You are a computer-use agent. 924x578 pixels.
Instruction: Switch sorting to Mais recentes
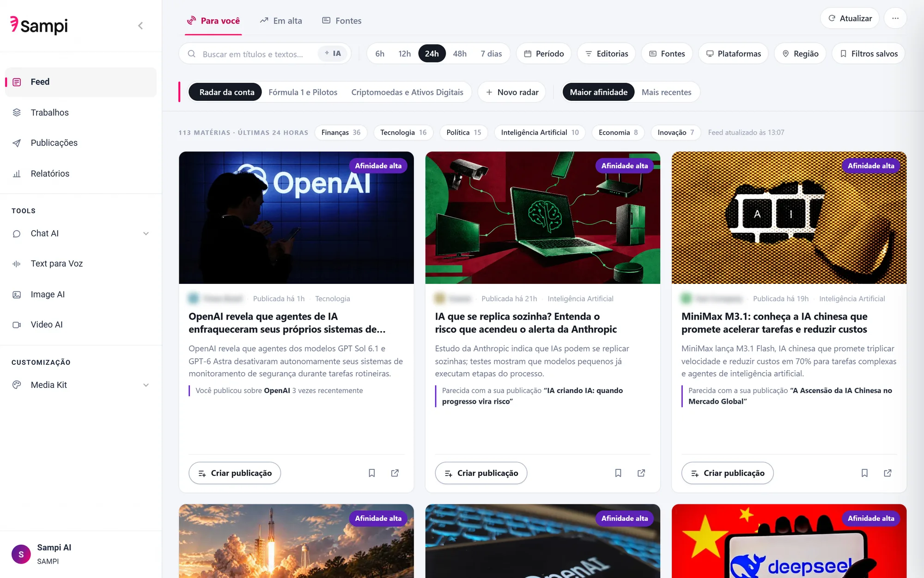[666, 92]
